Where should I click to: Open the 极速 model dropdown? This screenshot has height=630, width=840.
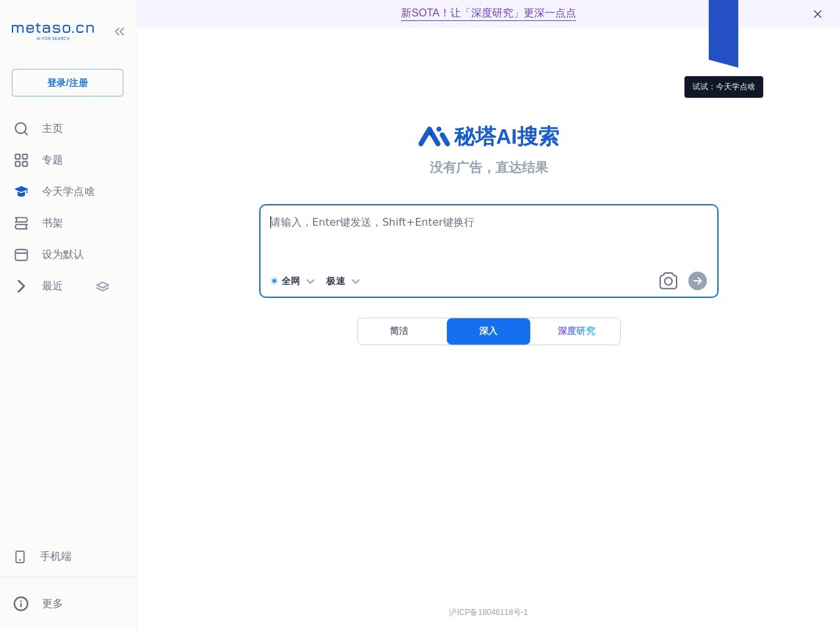356,281
